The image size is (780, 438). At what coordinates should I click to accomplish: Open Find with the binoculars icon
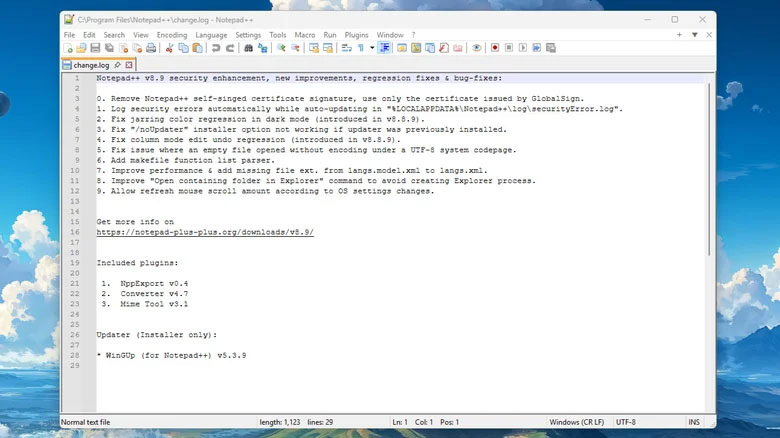[248, 48]
